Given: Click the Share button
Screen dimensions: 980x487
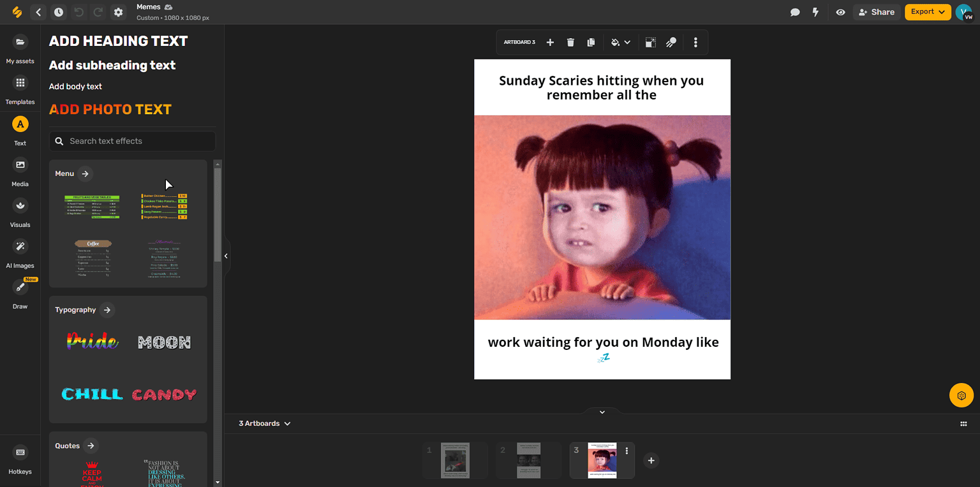Looking at the screenshot, I should point(877,11).
